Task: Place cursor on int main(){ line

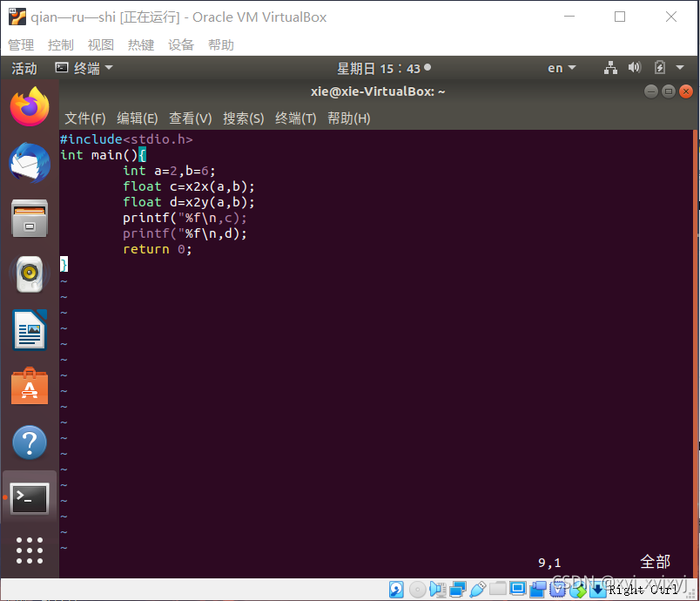Action: (x=103, y=155)
